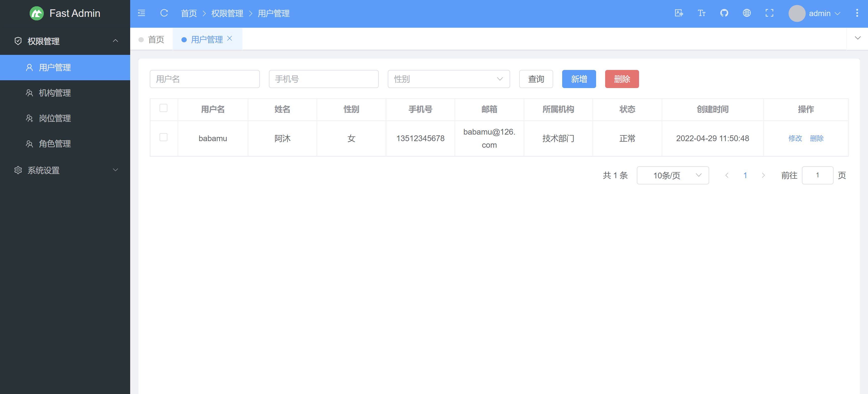Refresh the current page
Screen dimensions: 868x394
point(164,13)
